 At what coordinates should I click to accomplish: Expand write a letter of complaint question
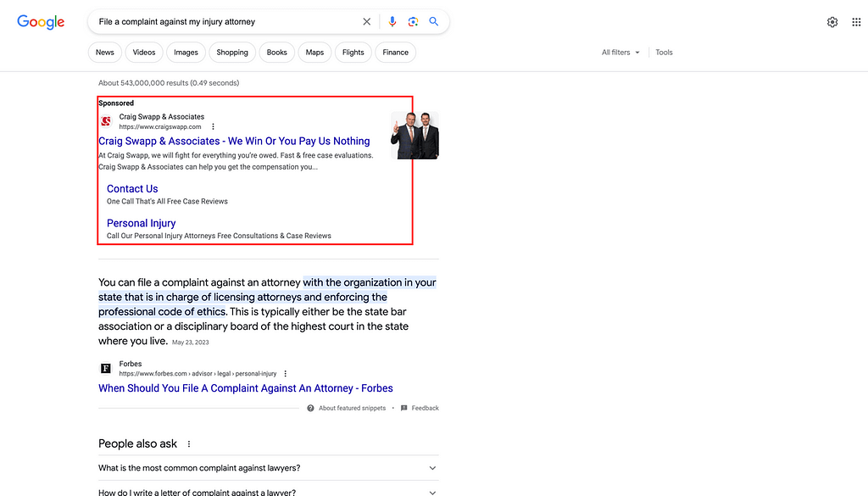coord(269,490)
